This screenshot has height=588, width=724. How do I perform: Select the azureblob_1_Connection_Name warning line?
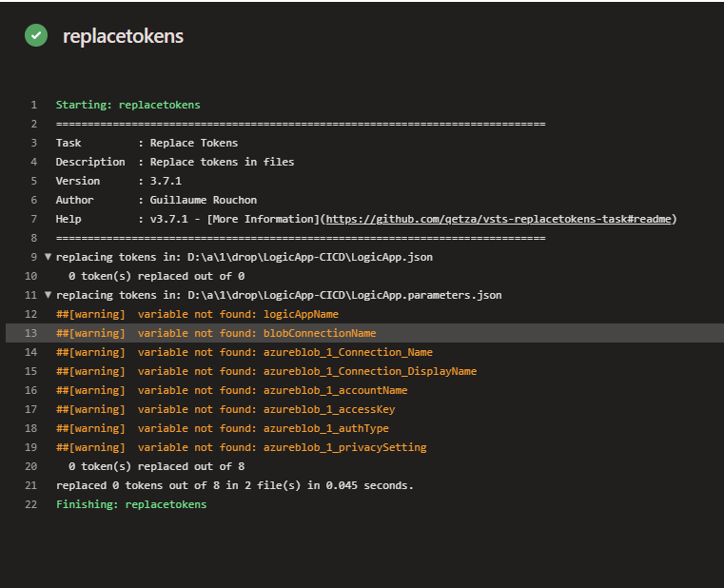[x=245, y=352]
